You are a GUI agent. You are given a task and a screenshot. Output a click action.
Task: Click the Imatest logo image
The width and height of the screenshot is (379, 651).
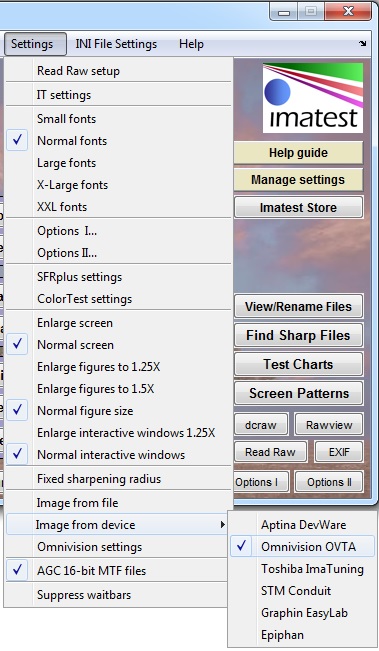click(x=313, y=98)
